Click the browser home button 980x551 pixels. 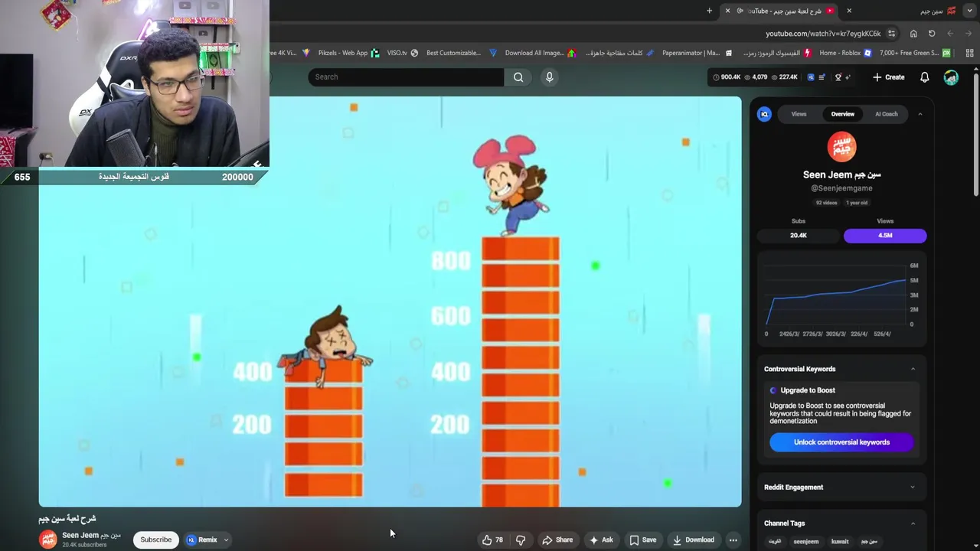[913, 34]
